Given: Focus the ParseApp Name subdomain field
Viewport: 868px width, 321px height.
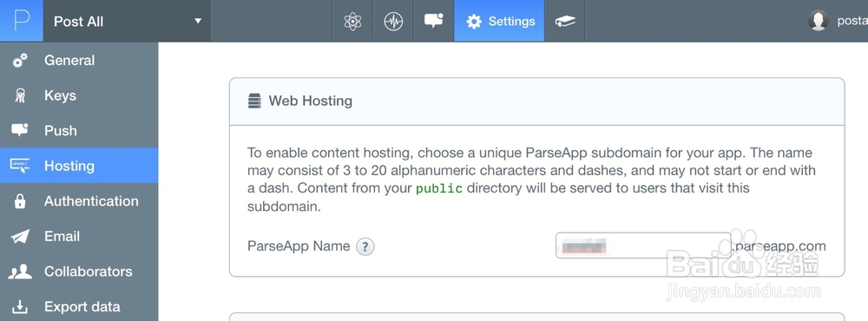Looking at the screenshot, I should click(x=643, y=246).
